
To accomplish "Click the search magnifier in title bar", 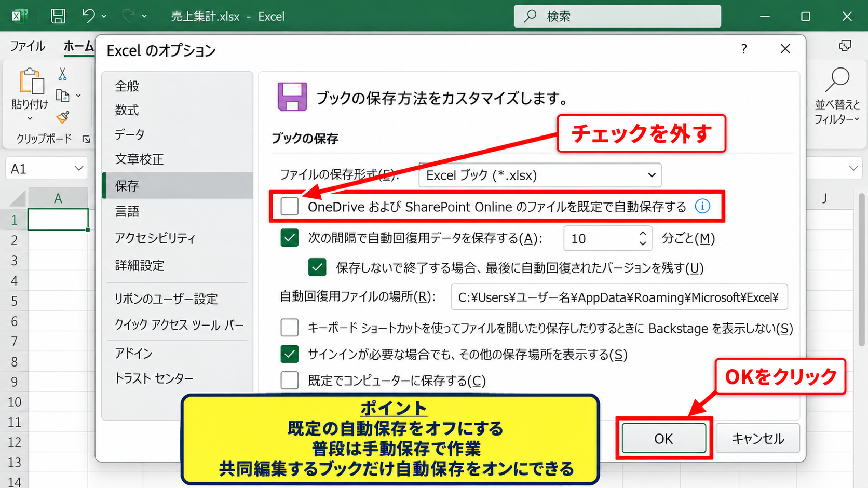I will pyautogui.click(x=530, y=16).
